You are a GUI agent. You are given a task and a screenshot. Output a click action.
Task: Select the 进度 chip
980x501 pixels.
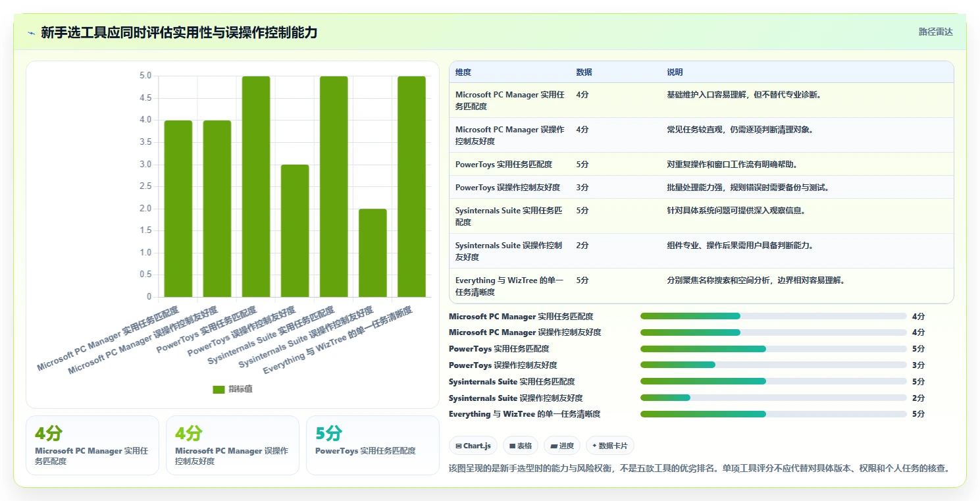pos(562,446)
